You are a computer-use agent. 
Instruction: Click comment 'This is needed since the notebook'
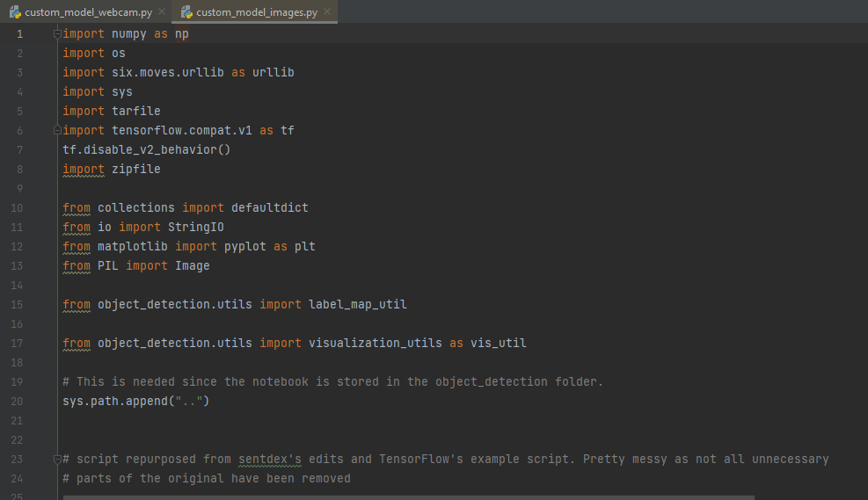192,382
